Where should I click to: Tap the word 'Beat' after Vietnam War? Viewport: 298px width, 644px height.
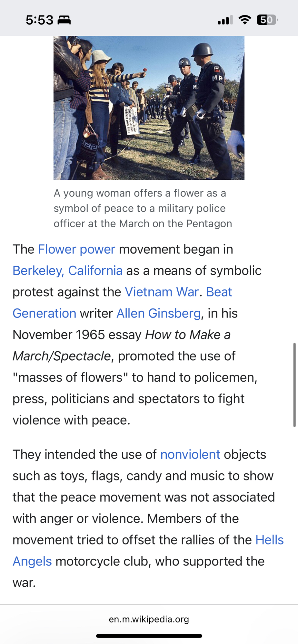[x=219, y=292]
